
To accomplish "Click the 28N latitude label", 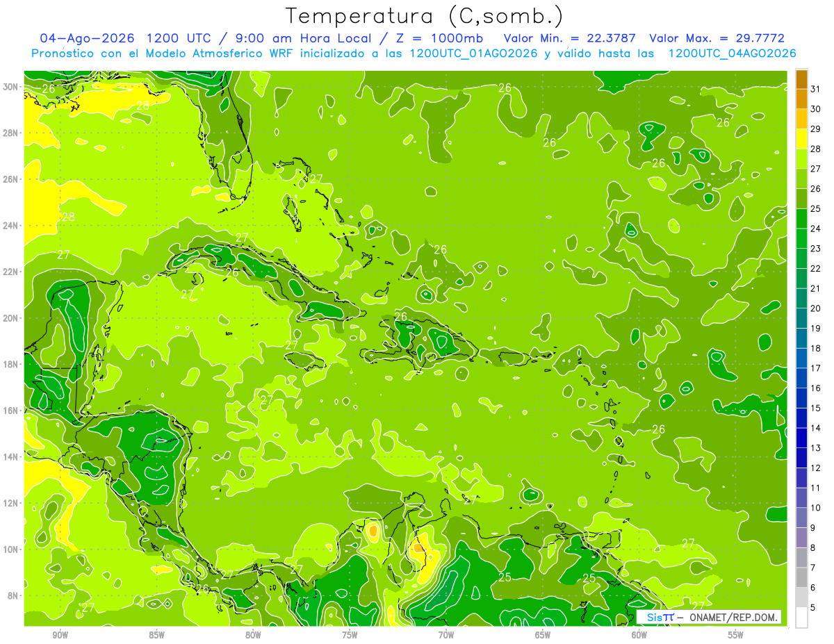I will 12,133.
